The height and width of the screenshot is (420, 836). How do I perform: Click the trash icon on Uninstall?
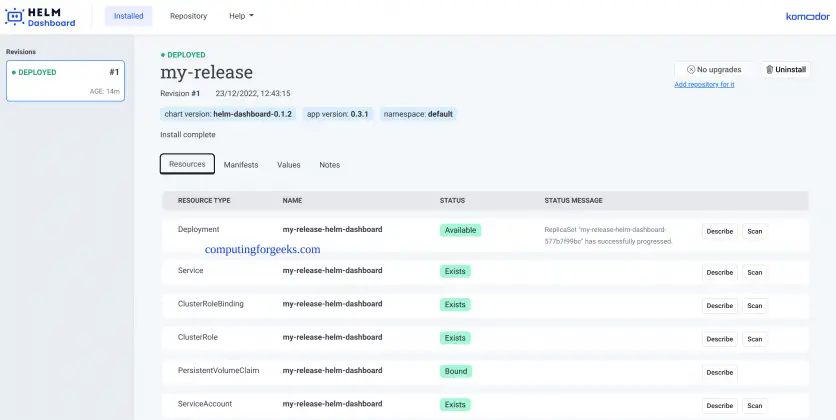(768, 70)
